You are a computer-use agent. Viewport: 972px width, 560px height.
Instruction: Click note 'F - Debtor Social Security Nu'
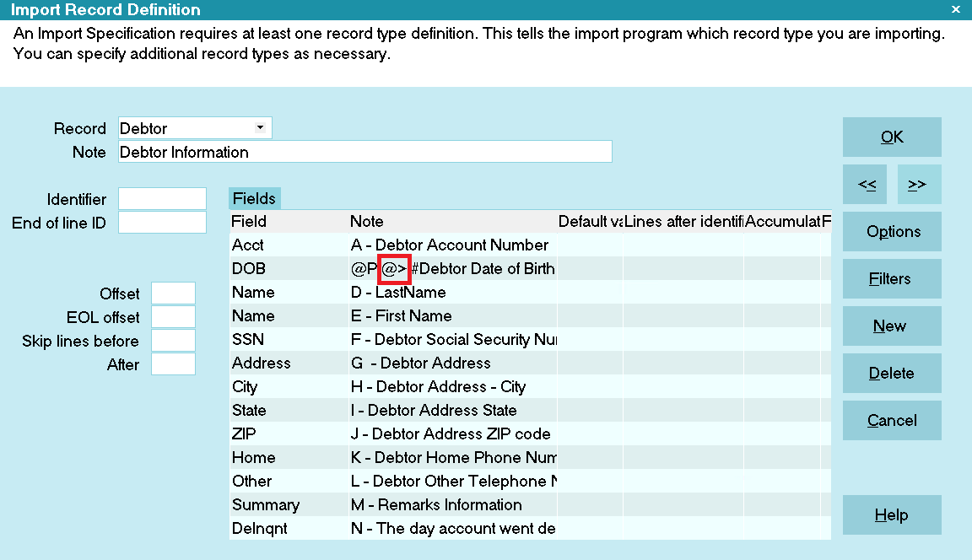tap(452, 339)
